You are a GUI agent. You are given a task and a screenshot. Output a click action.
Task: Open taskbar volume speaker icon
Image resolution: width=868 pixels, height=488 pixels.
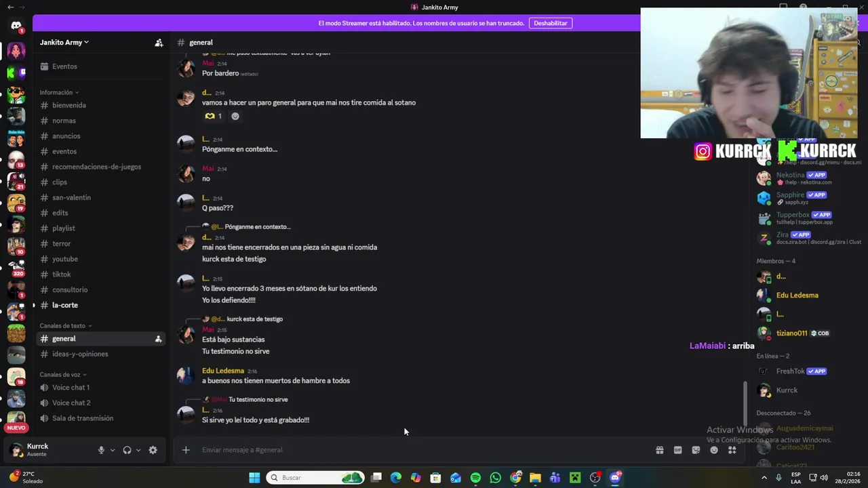pyautogui.click(x=824, y=478)
